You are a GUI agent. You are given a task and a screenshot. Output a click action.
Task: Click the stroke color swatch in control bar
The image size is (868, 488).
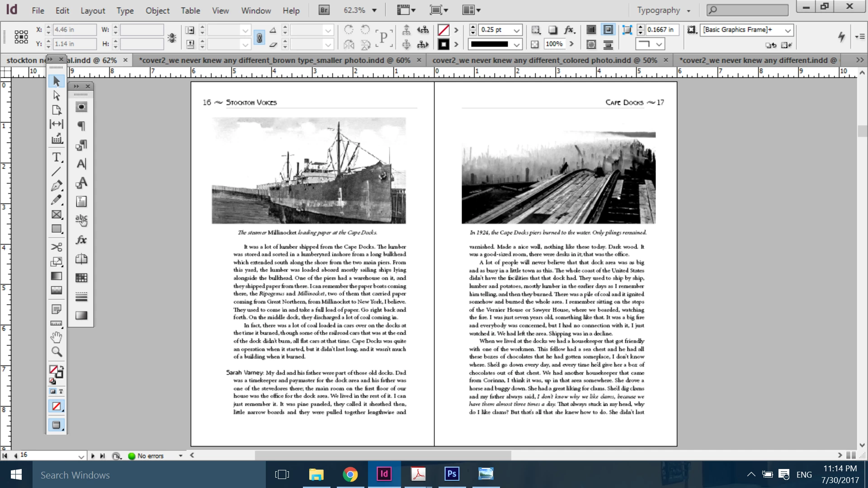pos(443,44)
